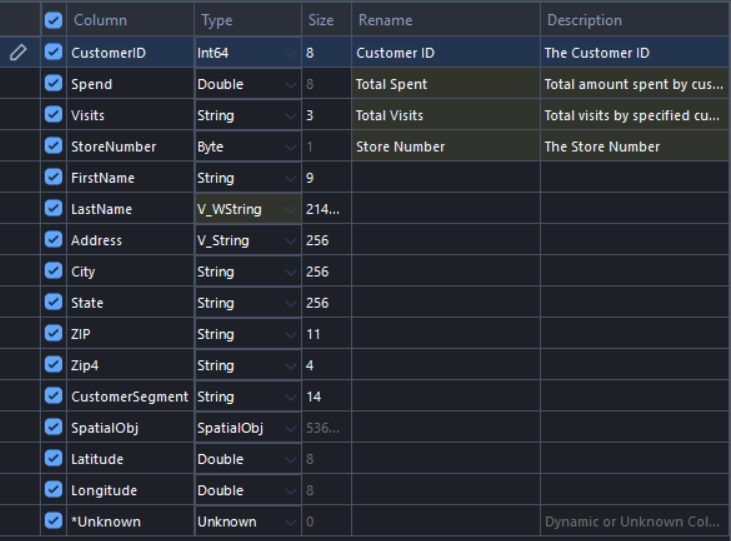This screenshot has width=731, height=541.
Task: Click the Size value for ZIP
Action: pos(325,334)
